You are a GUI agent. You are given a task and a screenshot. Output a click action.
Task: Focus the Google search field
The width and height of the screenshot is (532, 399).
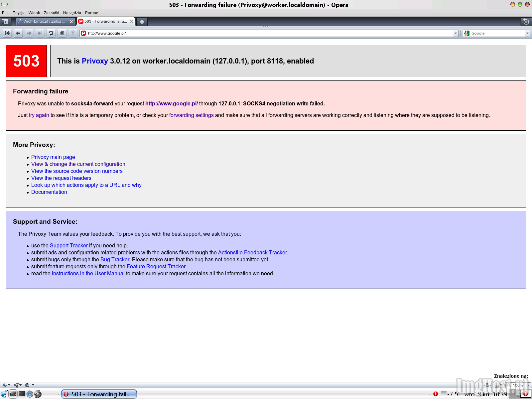(x=497, y=33)
